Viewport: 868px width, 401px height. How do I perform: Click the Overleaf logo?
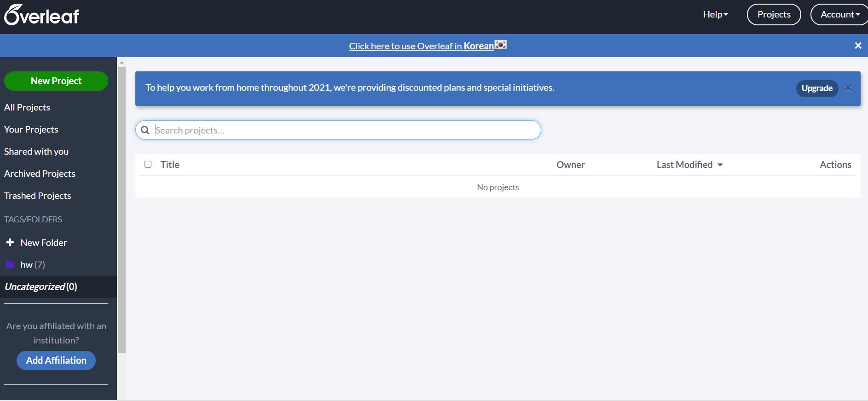41,15
